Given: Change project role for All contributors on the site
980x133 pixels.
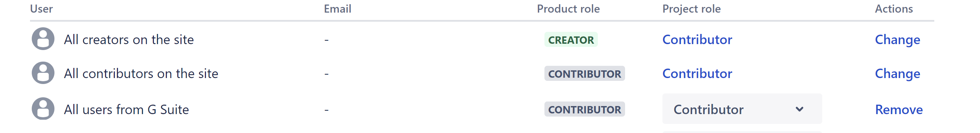Looking at the screenshot, I should (x=897, y=73).
